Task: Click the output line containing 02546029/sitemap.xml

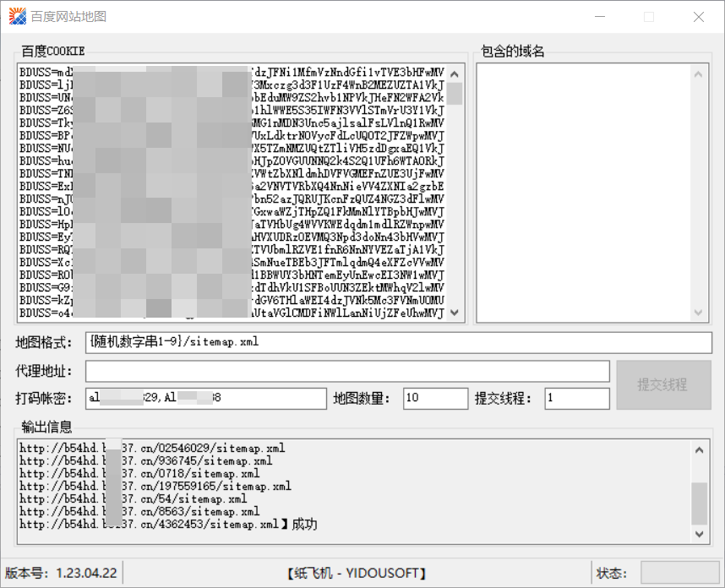Action: point(152,448)
